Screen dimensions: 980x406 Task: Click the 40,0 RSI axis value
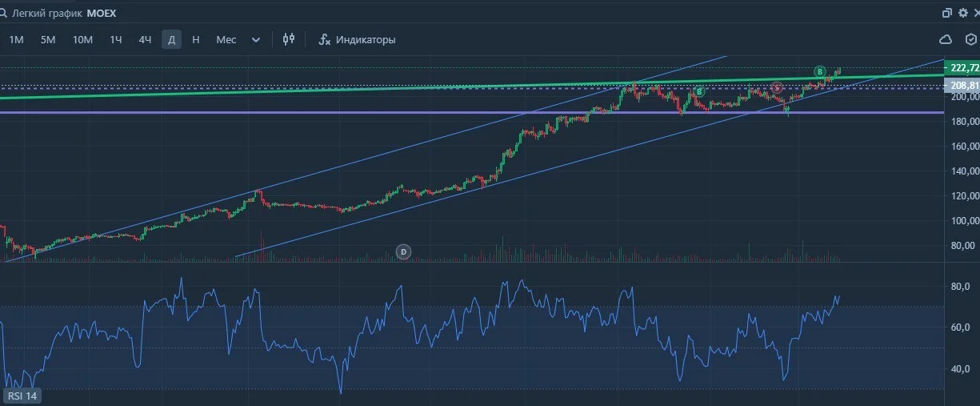pos(960,369)
